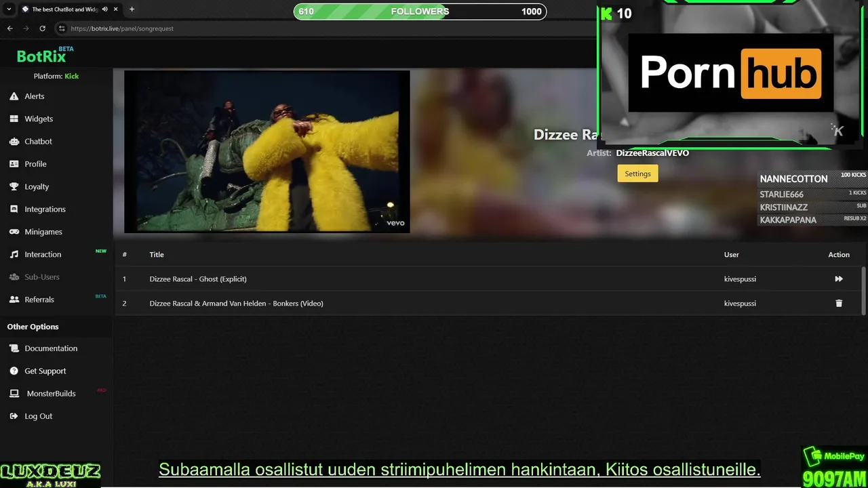
Task: Click the music video player thumbnail
Action: (267, 152)
